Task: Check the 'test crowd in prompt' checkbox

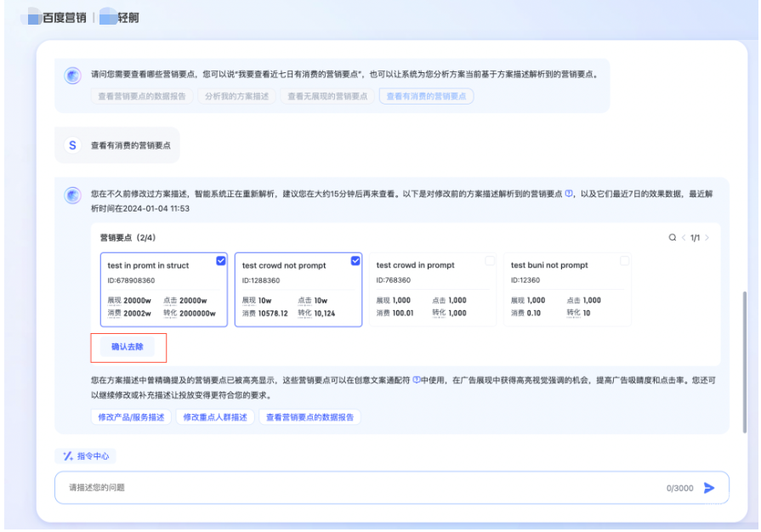Action: (x=490, y=261)
